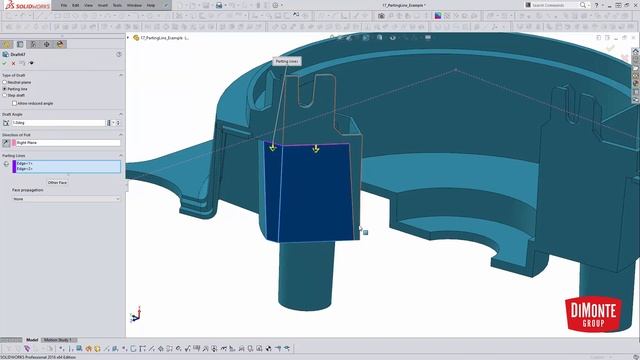Open the View menu
This screenshot has width=640, height=360.
coord(88,5)
